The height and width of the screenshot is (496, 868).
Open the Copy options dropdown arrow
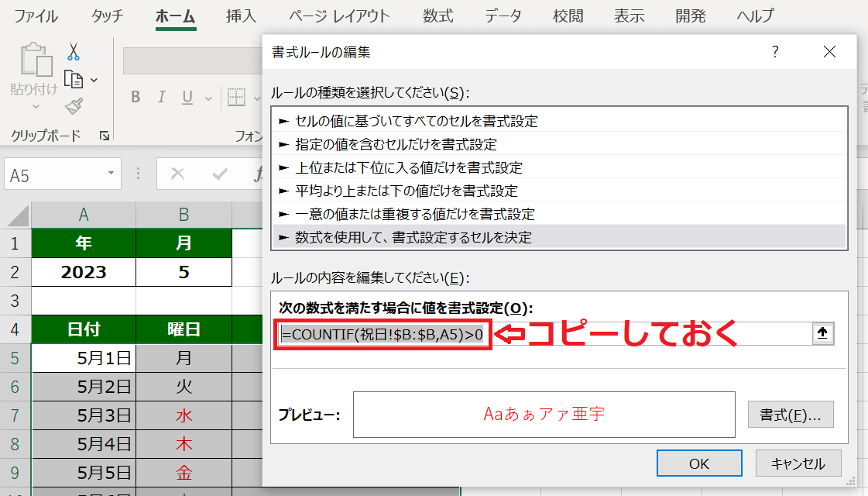(x=94, y=80)
